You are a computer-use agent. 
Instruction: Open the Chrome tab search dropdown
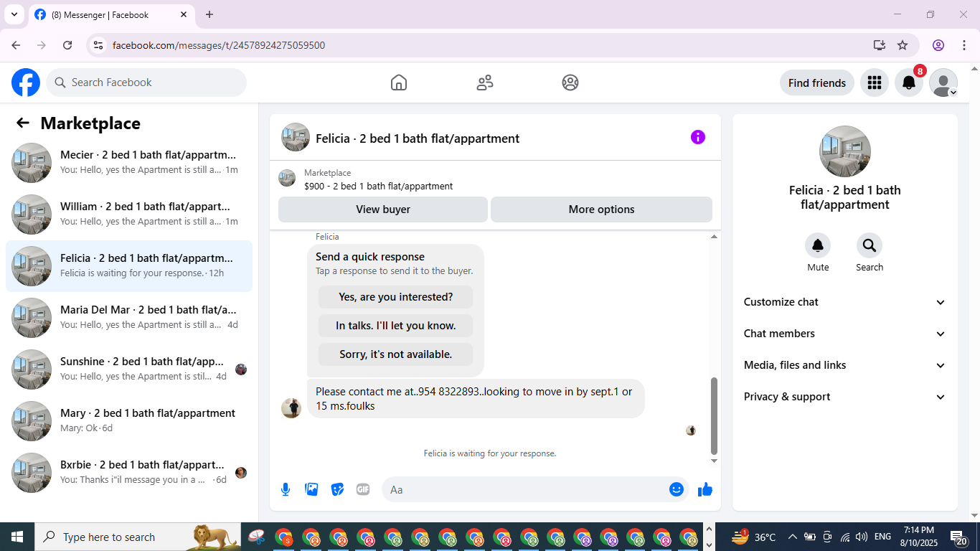(14, 14)
